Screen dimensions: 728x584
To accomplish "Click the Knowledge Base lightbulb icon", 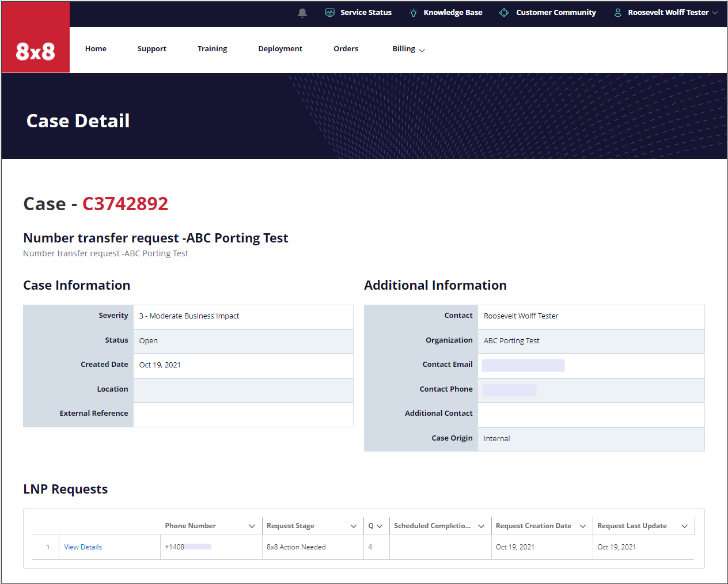I will click(x=414, y=12).
